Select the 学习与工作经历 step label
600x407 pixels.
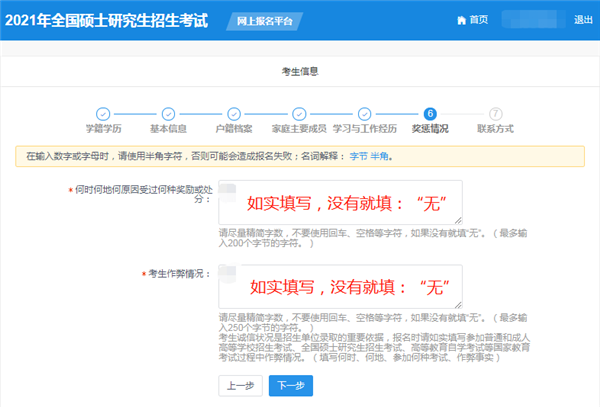(x=365, y=129)
